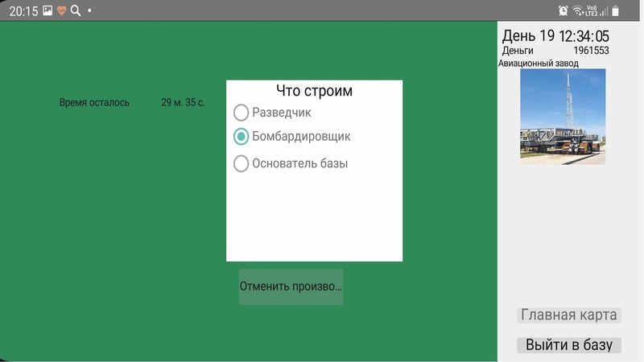Tap the battery icon
The height and width of the screenshot is (362, 644).
(x=616, y=10)
